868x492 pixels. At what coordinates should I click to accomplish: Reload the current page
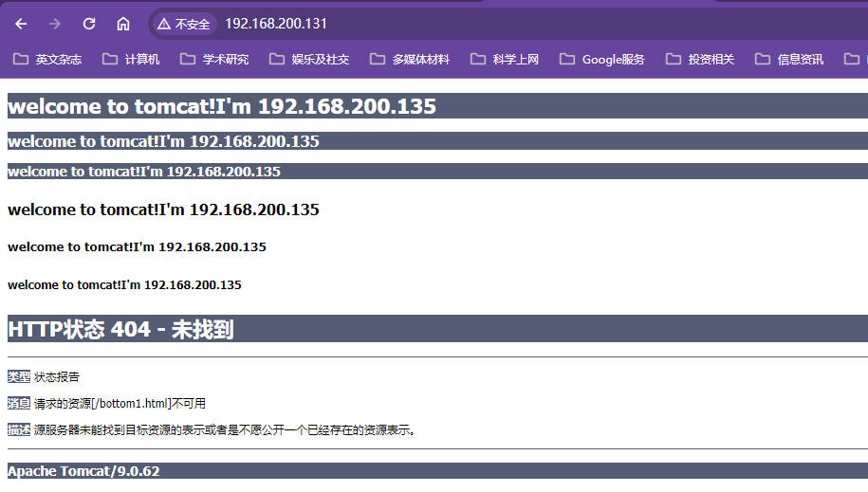(89, 24)
